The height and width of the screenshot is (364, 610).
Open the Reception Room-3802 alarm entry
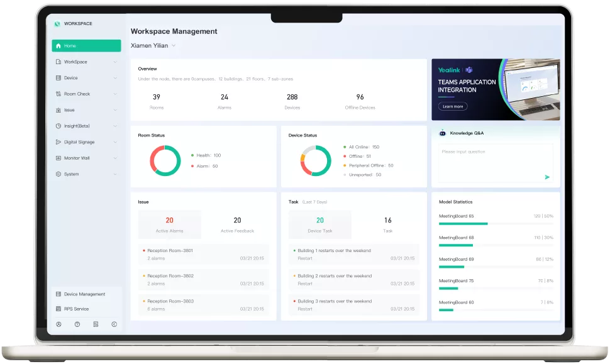(204, 280)
